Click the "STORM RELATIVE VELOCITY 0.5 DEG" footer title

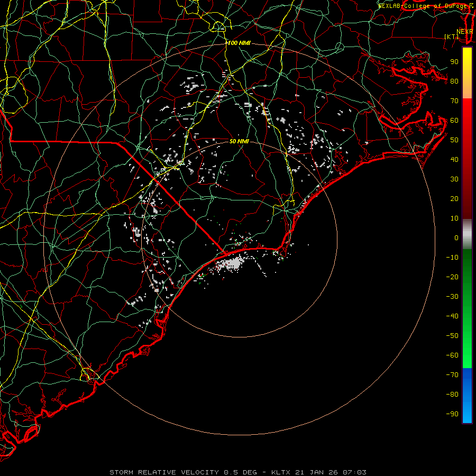click(183, 472)
